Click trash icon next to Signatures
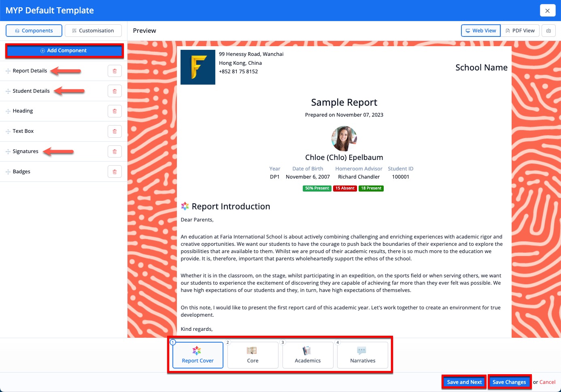 click(x=115, y=151)
